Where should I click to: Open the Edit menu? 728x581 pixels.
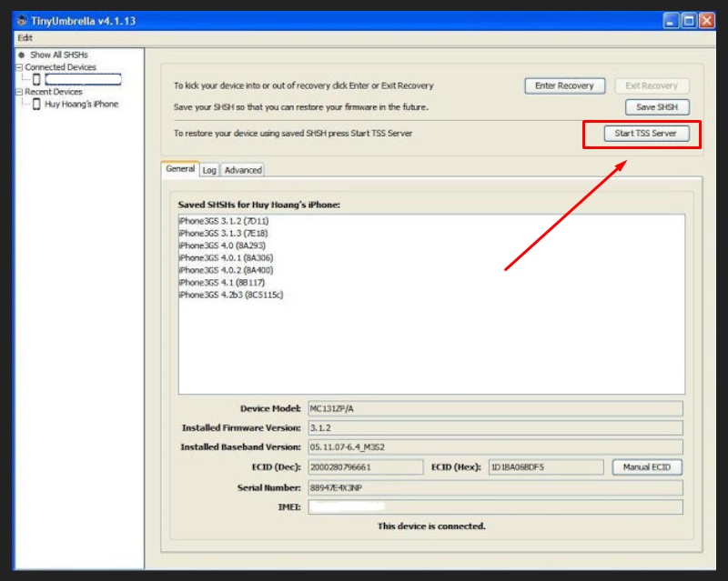pyautogui.click(x=25, y=37)
